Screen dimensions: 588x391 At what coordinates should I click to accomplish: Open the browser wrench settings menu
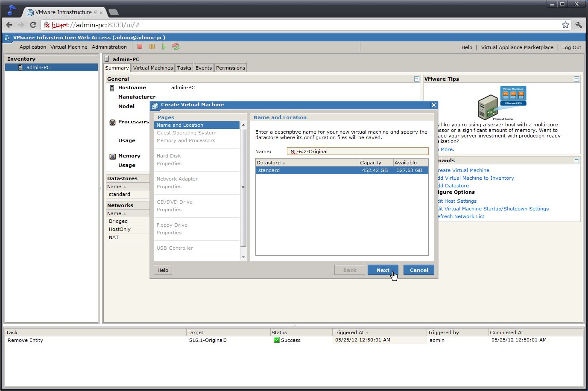[x=579, y=25]
